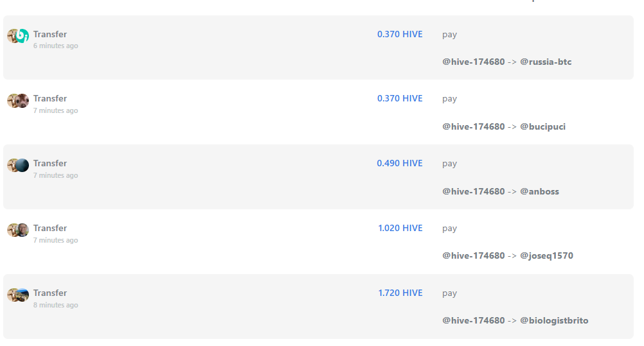
Task: Click hive-174680 avatar in the anboss row
Action: point(12,166)
